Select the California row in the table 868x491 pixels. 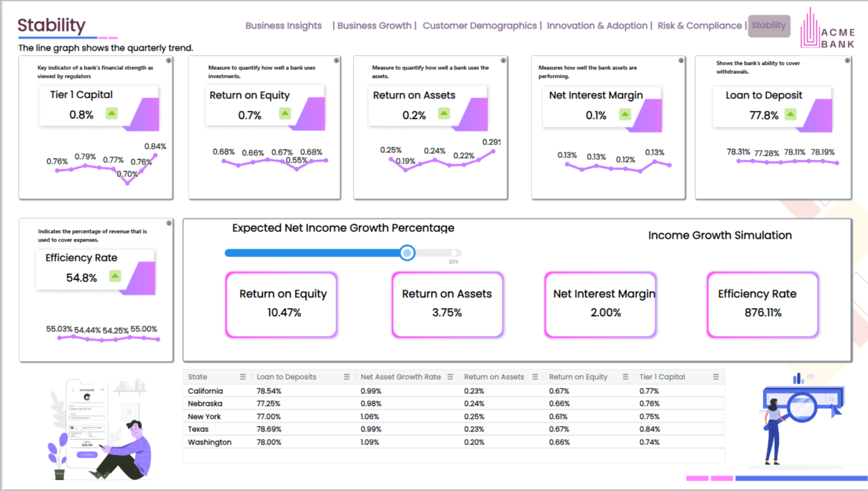[454, 391]
